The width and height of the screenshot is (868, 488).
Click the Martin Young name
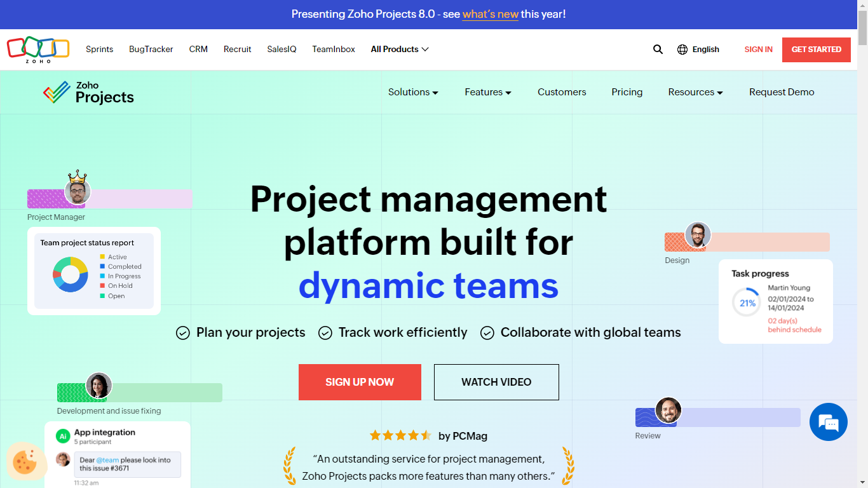click(x=789, y=288)
